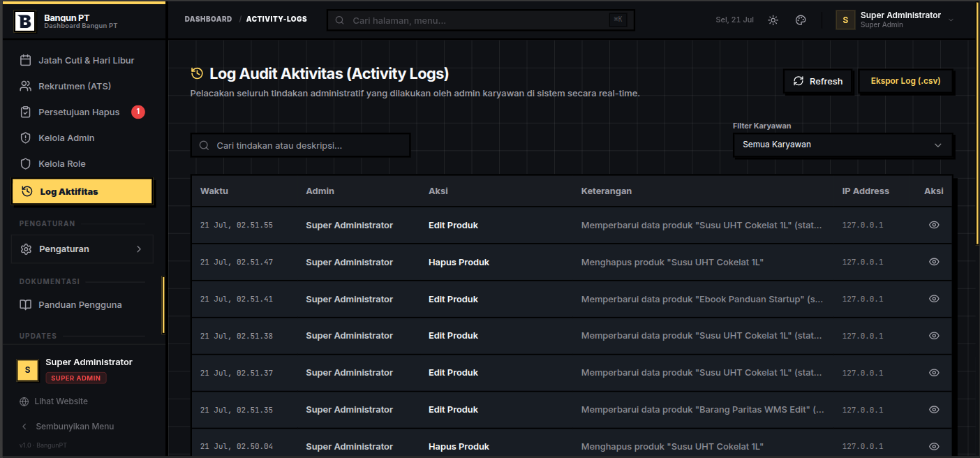
Task: Click the search magnifier in top bar
Action: pos(340,20)
